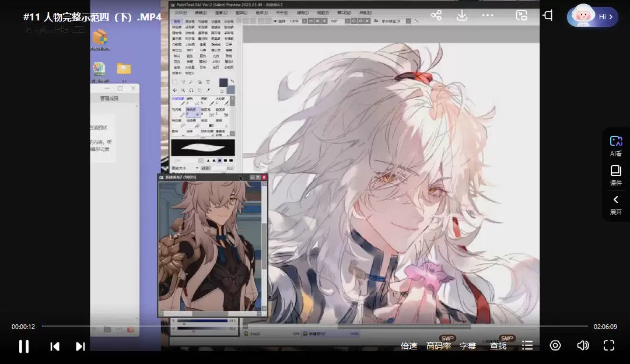Select the Hand pan tool in SAI
The height and width of the screenshot is (364, 630).
199,90
